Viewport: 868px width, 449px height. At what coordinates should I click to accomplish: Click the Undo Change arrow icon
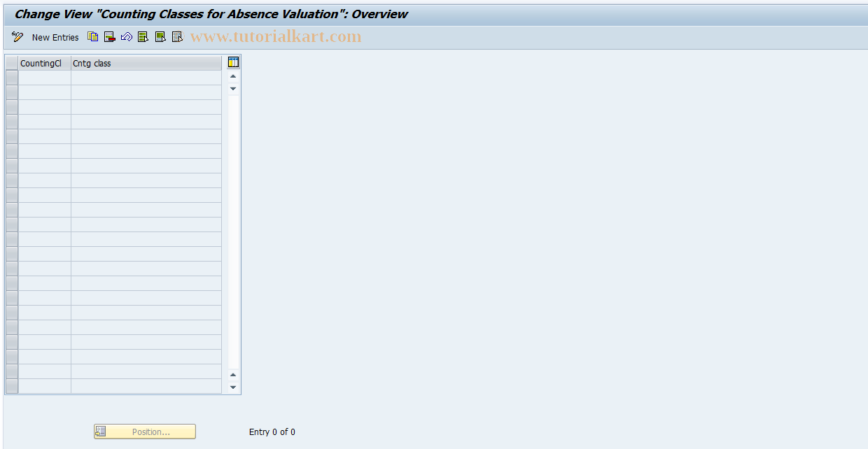127,37
